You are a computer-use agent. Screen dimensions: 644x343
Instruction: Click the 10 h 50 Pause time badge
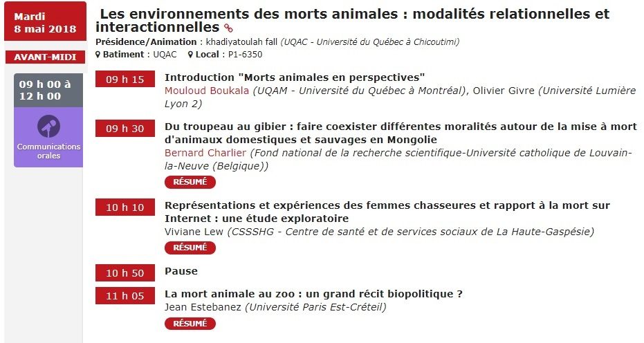125,272
